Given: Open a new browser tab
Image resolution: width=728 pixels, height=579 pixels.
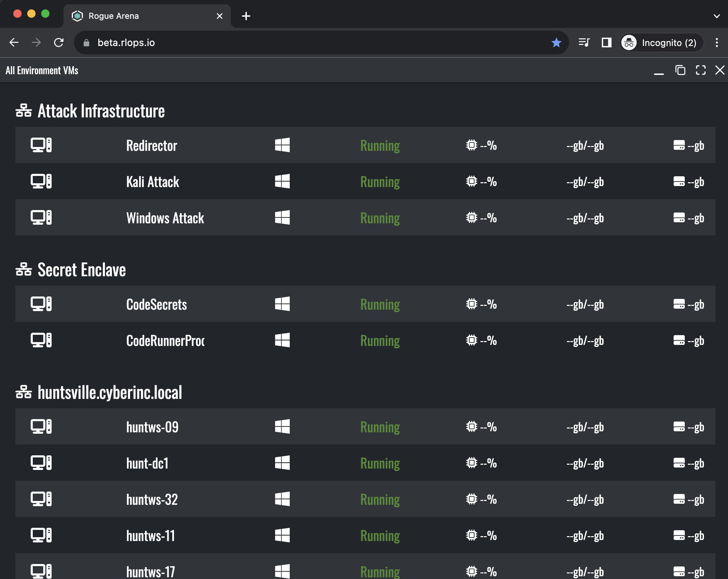Looking at the screenshot, I should [x=246, y=16].
